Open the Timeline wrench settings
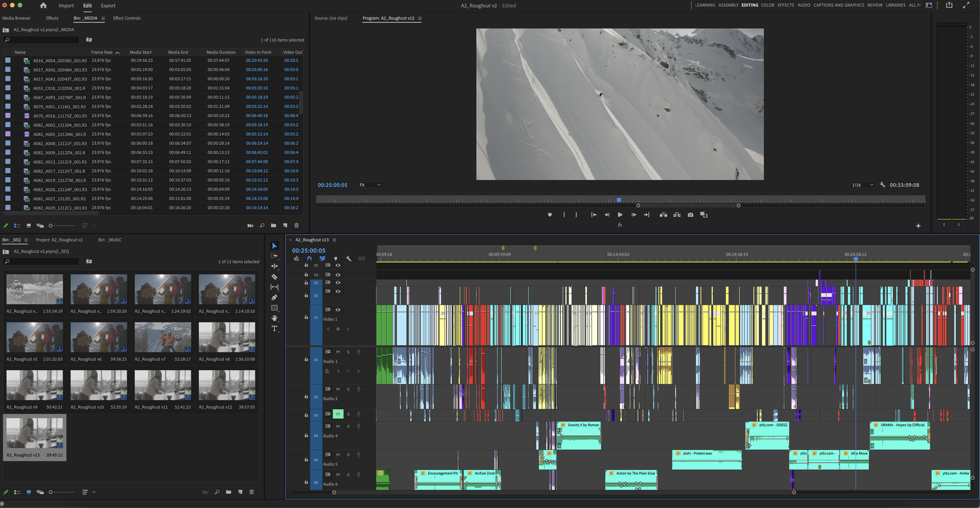The height and width of the screenshot is (508, 980). click(348, 259)
